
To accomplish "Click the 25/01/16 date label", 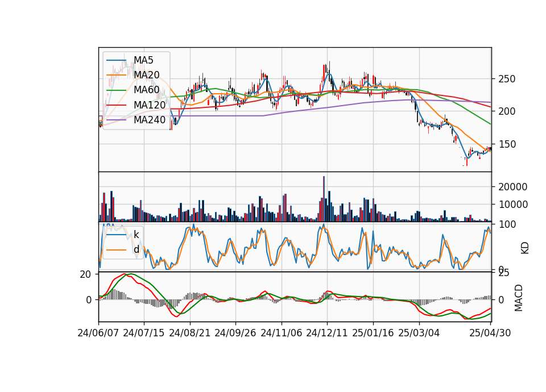I will click(x=373, y=333).
